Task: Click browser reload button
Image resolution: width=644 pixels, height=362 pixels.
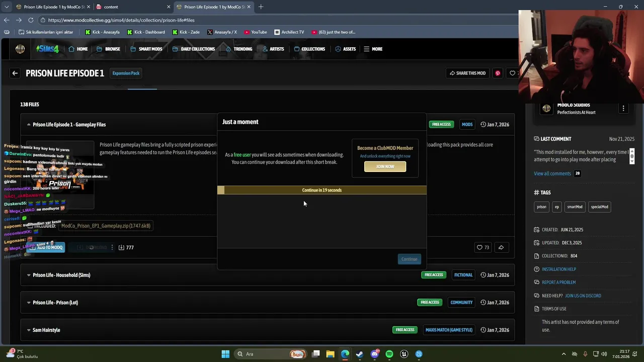Action: click(x=31, y=20)
